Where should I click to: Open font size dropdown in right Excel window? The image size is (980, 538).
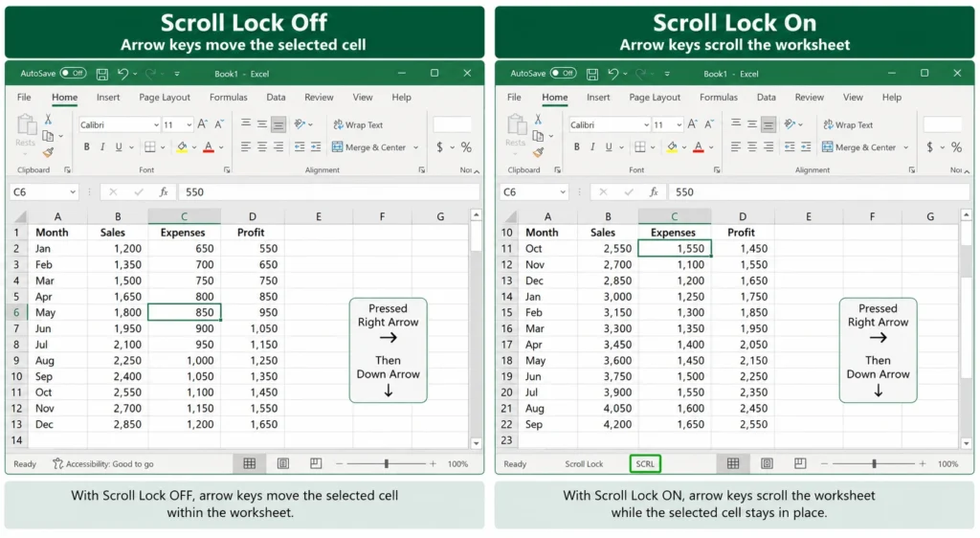pos(679,125)
